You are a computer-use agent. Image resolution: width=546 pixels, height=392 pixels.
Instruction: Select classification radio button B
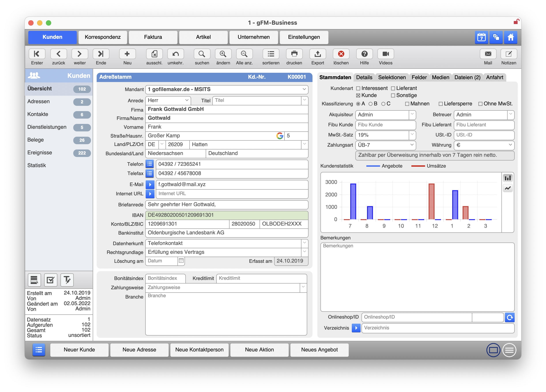coord(371,104)
